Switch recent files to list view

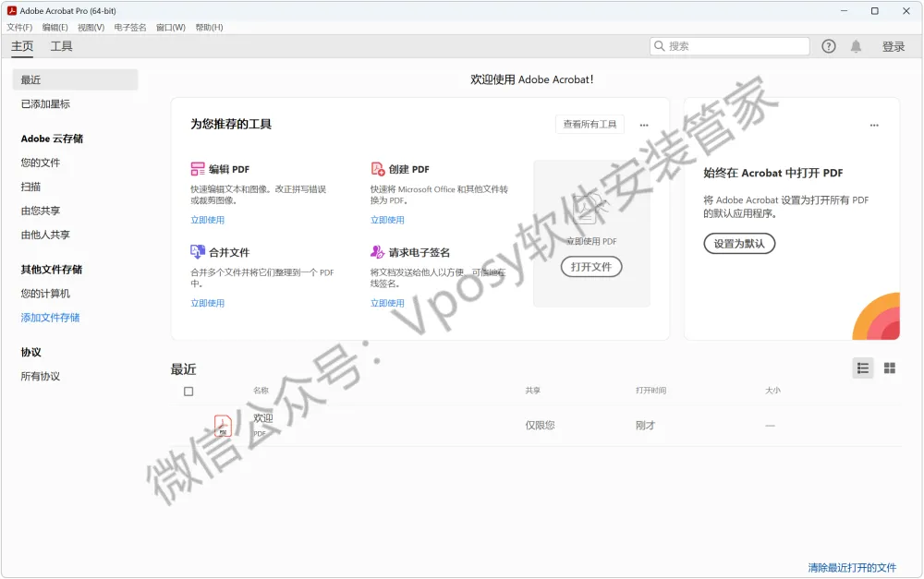click(x=863, y=368)
